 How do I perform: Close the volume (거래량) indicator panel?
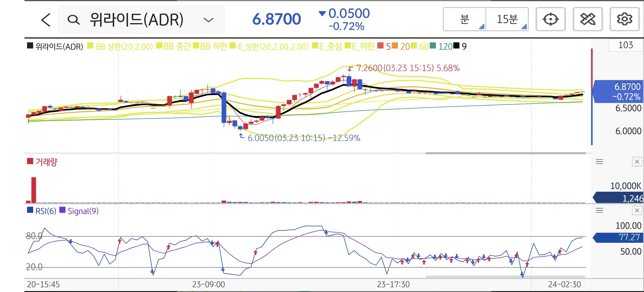click(x=637, y=162)
